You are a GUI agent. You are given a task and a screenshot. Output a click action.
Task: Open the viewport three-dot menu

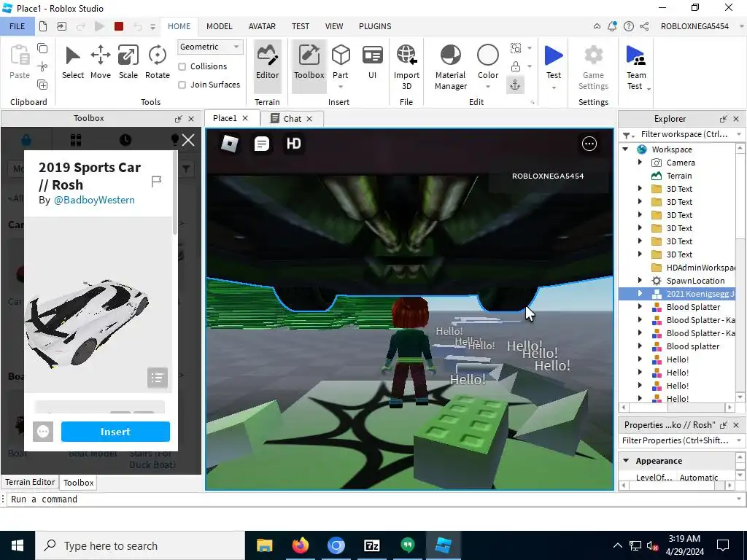pos(589,144)
